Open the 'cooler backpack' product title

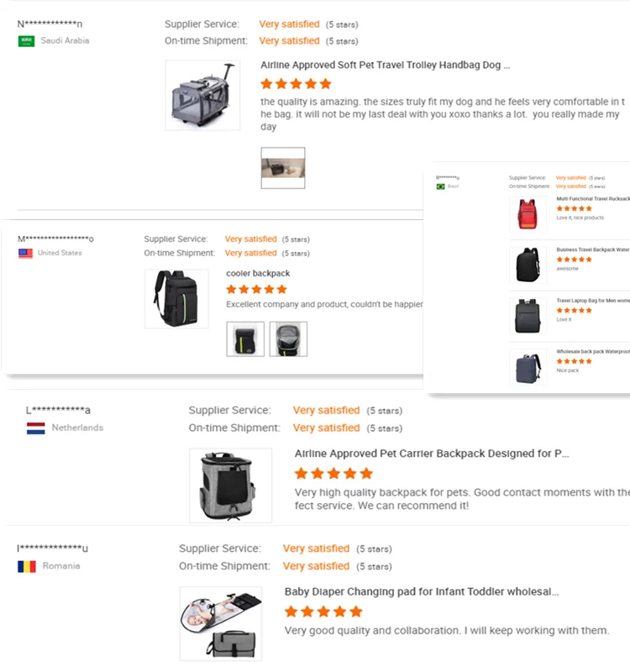coord(258,273)
